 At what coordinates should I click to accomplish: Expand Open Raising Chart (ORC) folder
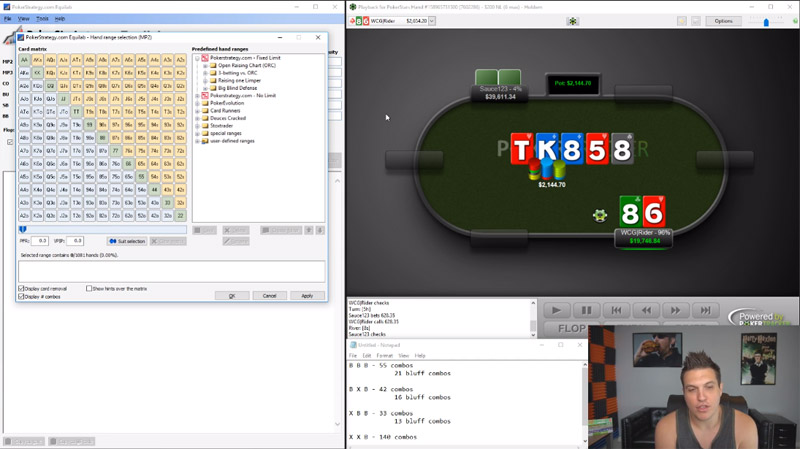click(x=205, y=65)
